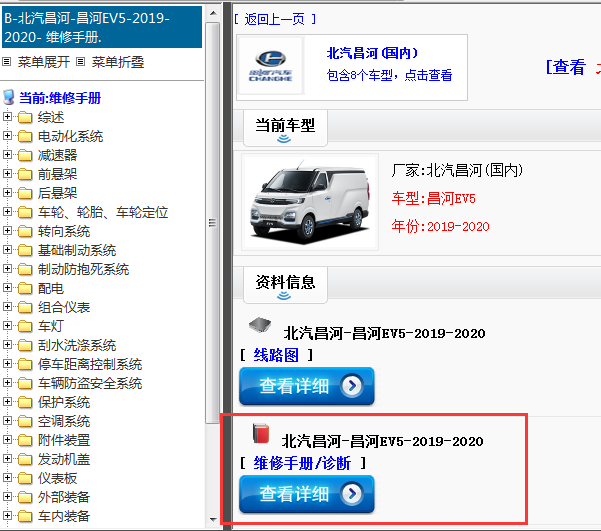Click the 电动化系统 folder icon

pyautogui.click(x=25, y=136)
